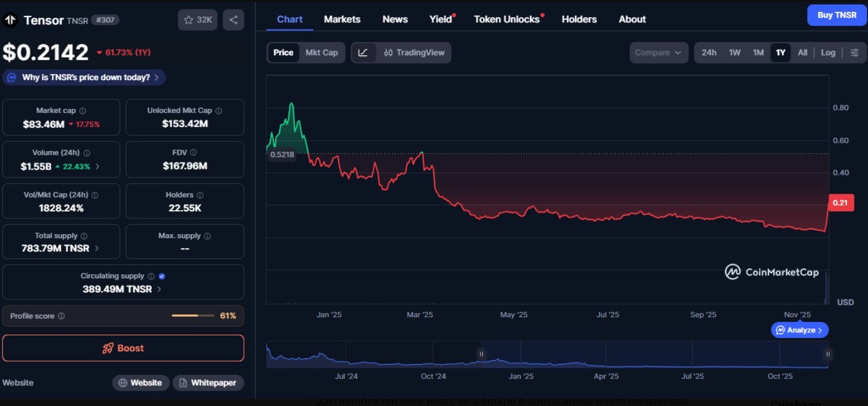Click the Market cap info icon
868x406 pixels.
tap(82, 111)
